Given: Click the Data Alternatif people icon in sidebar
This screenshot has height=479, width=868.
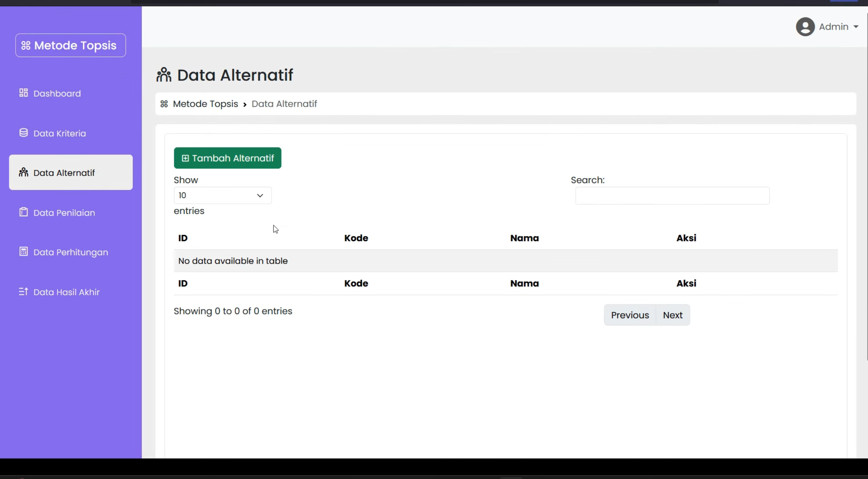Looking at the screenshot, I should (23, 172).
